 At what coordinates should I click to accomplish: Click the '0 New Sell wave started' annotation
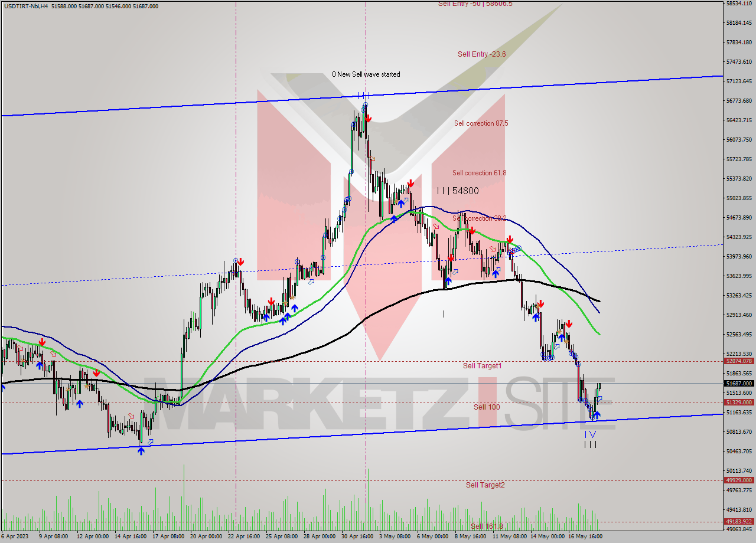[366, 74]
